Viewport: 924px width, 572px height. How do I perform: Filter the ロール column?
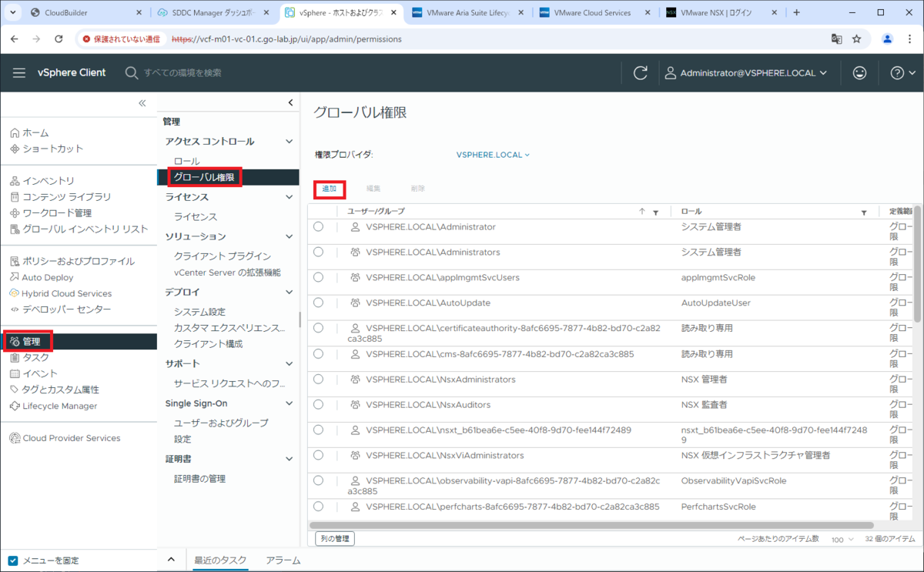864,212
